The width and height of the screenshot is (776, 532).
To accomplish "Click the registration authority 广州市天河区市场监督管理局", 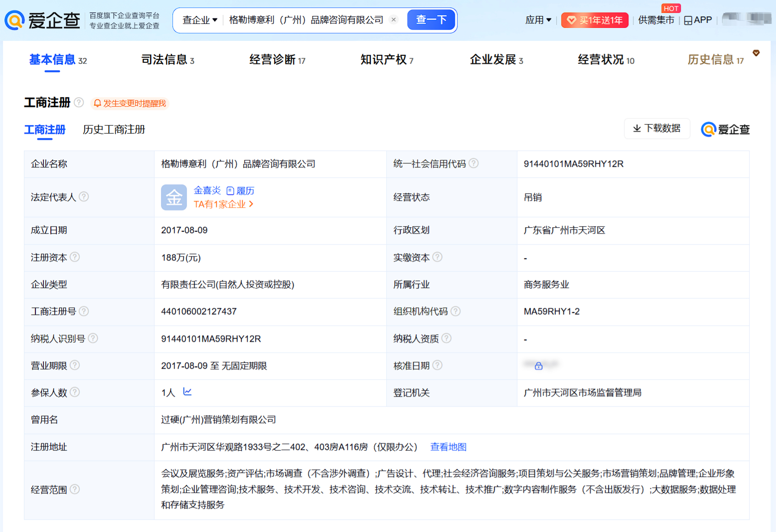I will pyautogui.click(x=583, y=393).
